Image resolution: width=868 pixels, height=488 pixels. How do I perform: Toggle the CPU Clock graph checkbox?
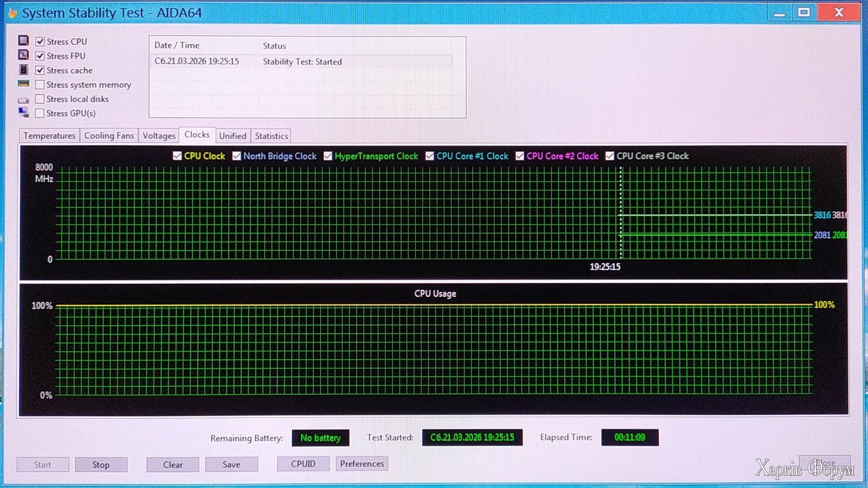click(x=177, y=156)
